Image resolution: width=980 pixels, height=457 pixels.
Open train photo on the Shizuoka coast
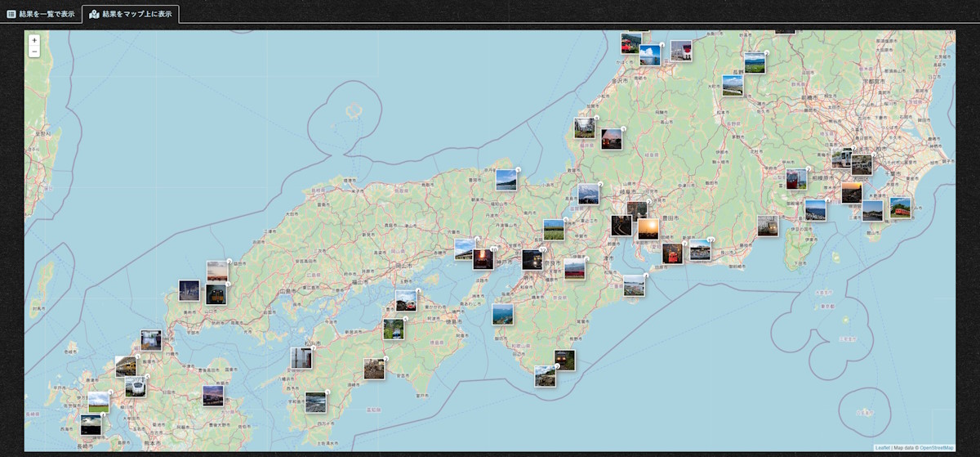click(x=768, y=226)
